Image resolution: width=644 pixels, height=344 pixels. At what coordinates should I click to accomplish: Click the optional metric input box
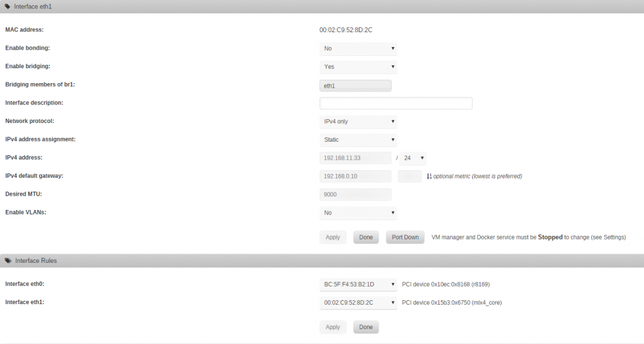coord(410,177)
